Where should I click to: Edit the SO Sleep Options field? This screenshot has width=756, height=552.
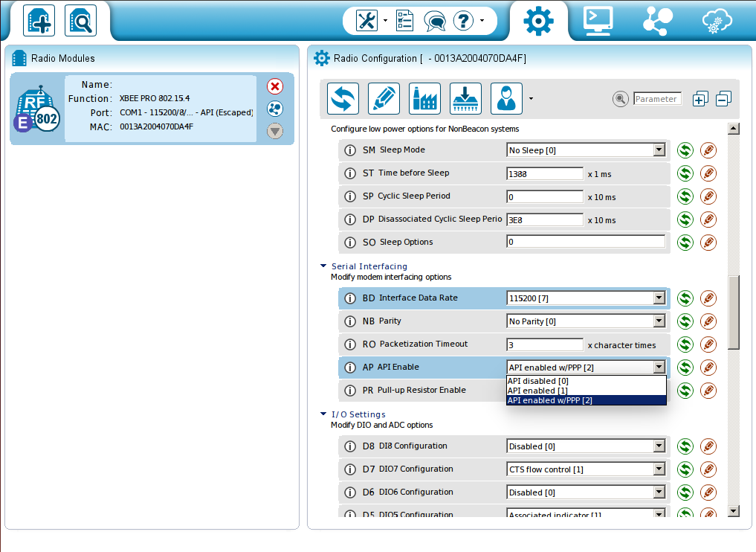point(586,242)
